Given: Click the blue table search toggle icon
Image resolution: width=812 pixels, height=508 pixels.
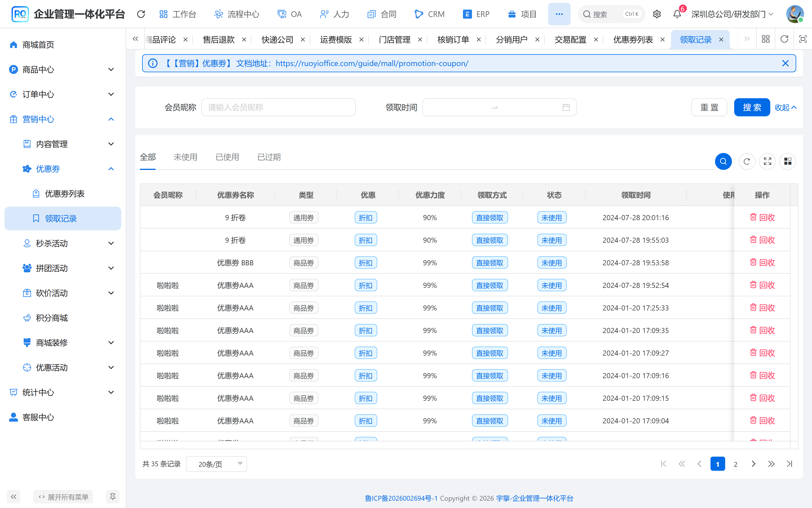Looking at the screenshot, I should (x=723, y=161).
